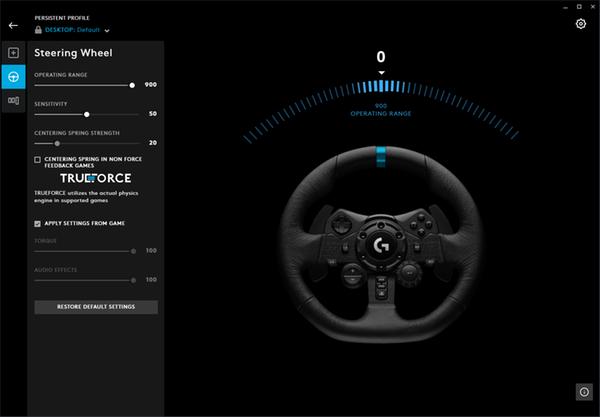Click the Operating Range slider handle
Screen dimensions: 600x417
click(x=132, y=86)
